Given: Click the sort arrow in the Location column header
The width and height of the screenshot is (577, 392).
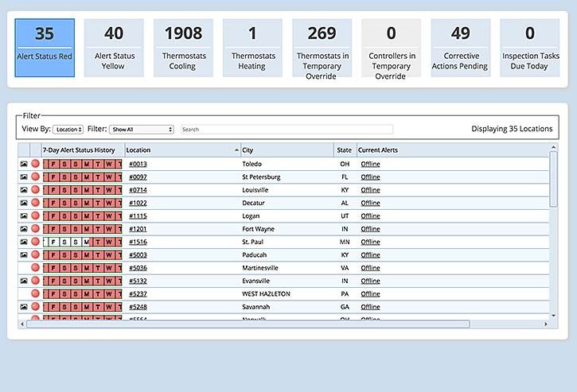Looking at the screenshot, I should (236, 150).
